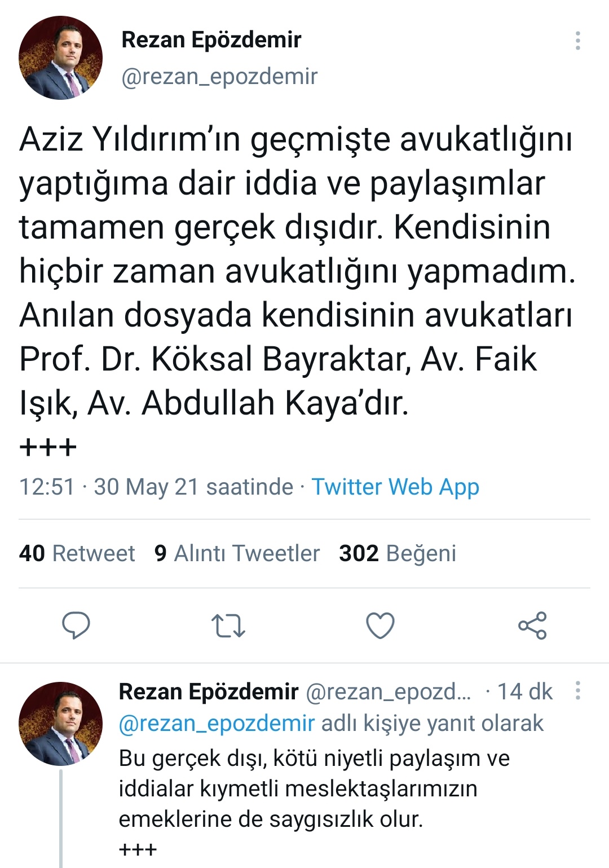
Task: Open the Twitter Web App link
Action: tap(395, 487)
